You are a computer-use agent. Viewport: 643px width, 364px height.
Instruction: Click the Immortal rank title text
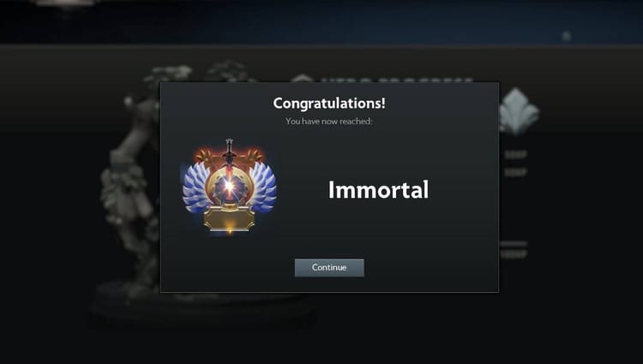(378, 189)
